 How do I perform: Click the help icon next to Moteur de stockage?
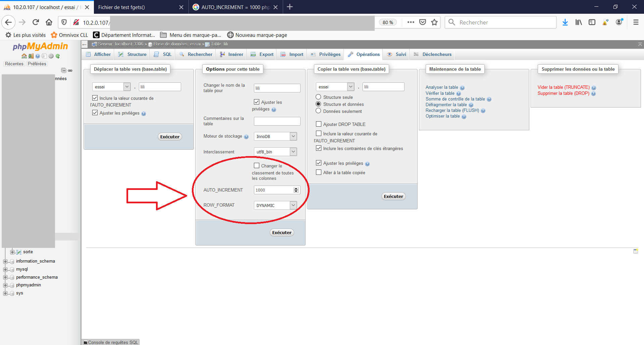[x=246, y=137]
